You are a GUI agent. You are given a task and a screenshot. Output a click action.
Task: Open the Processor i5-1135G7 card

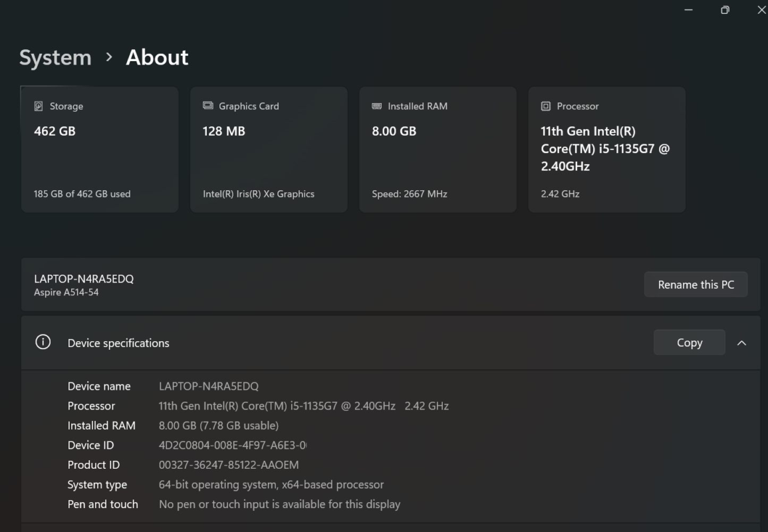click(x=607, y=150)
